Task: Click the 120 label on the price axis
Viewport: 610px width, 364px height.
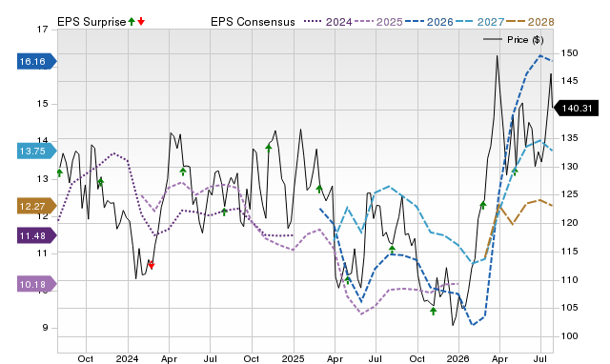Action: coord(569,223)
